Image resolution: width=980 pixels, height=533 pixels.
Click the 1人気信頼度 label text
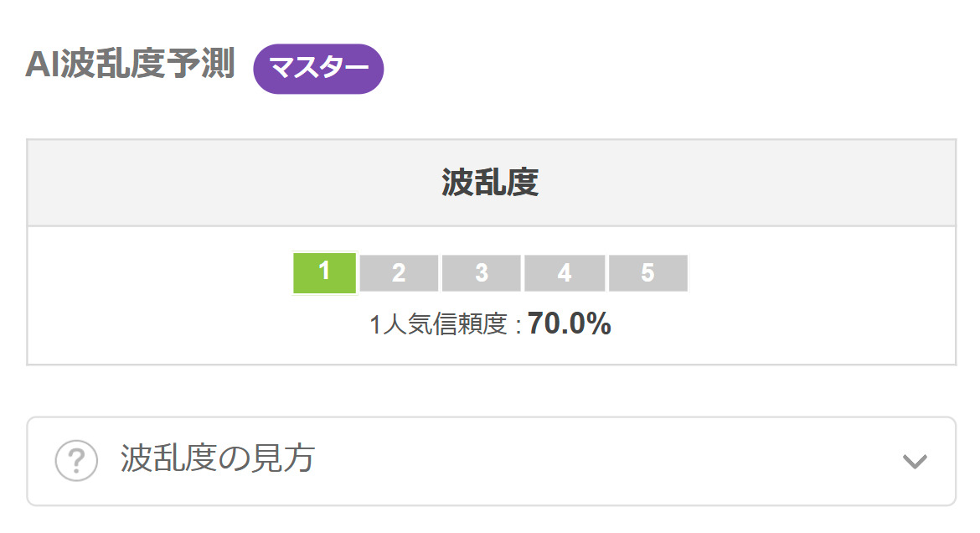coord(439,324)
